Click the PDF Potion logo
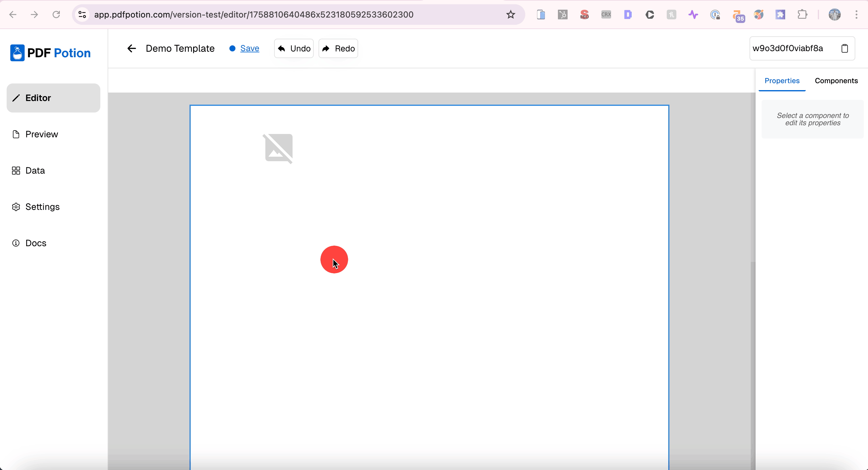The height and width of the screenshot is (470, 868). coord(50,53)
